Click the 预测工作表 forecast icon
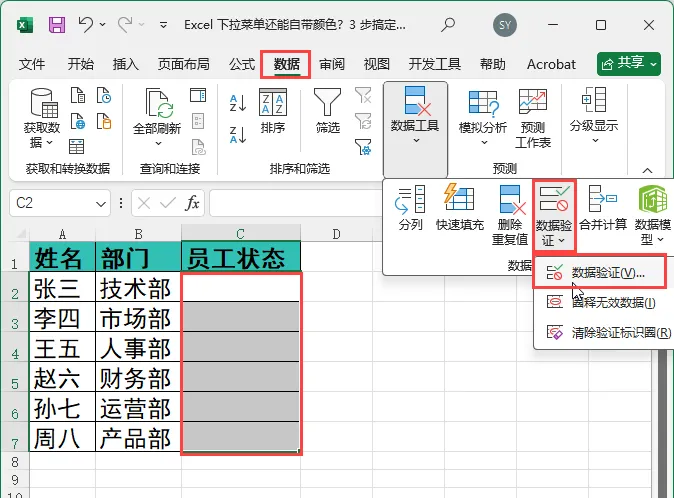 pos(533,118)
